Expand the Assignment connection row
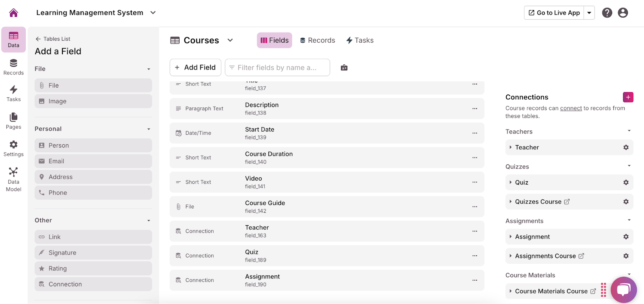The width and height of the screenshot is (644, 304). point(511,237)
